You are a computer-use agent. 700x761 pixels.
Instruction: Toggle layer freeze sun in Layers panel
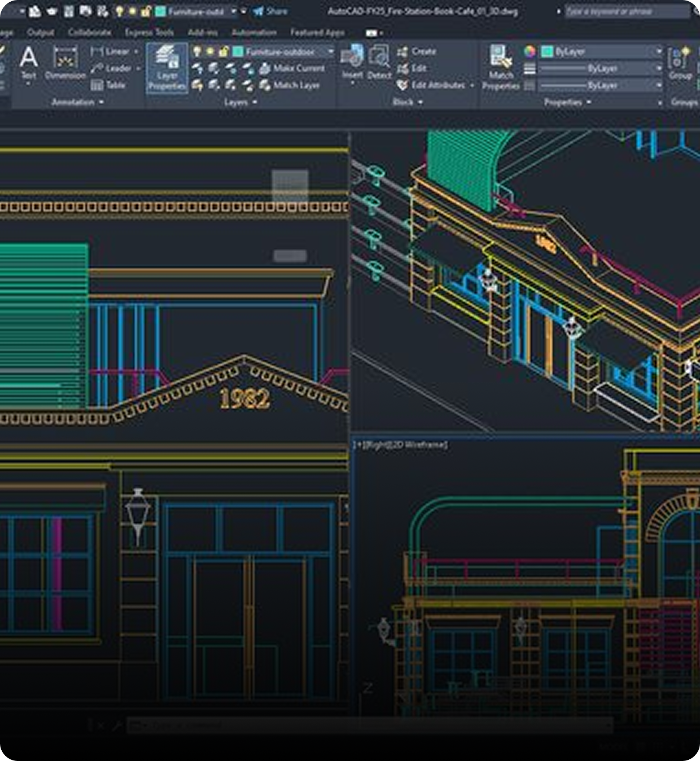(x=210, y=52)
